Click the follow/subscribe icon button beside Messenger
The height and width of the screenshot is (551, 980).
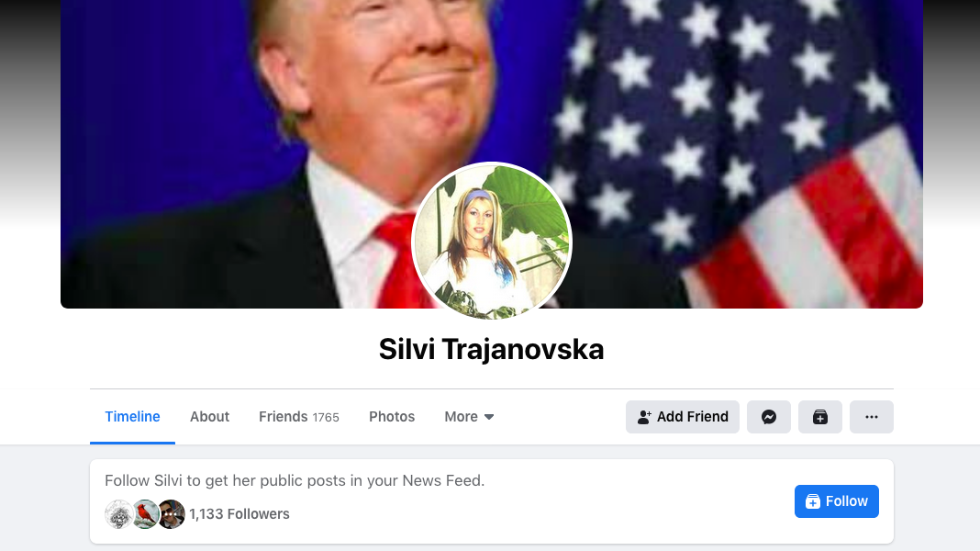(x=820, y=417)
